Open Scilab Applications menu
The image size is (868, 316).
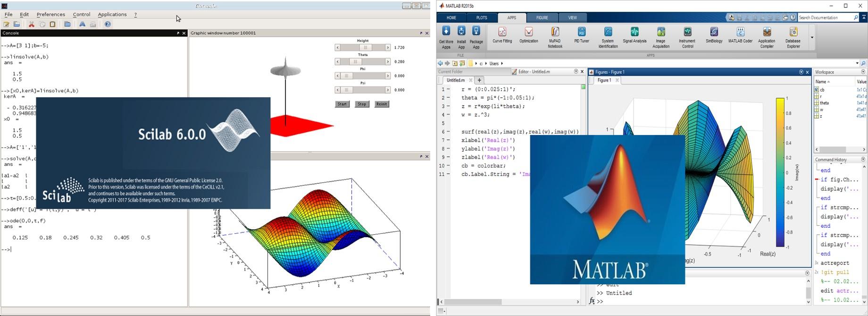112,15
